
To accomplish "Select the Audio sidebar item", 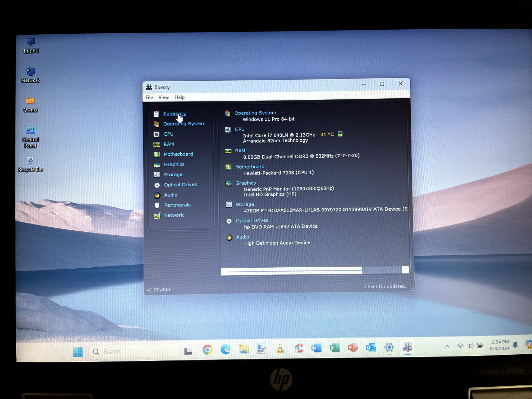I will point(171,195).
